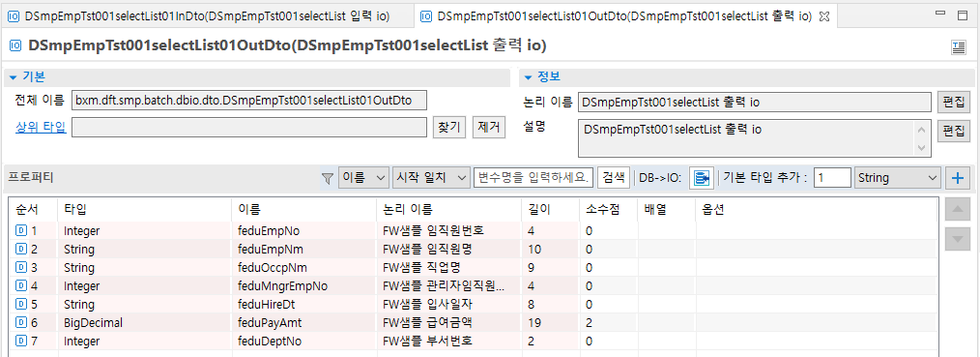Open the 시작 일치 match-type dropdown
The width and height of the screenshot is (980, 357).
tap(431, 178)
